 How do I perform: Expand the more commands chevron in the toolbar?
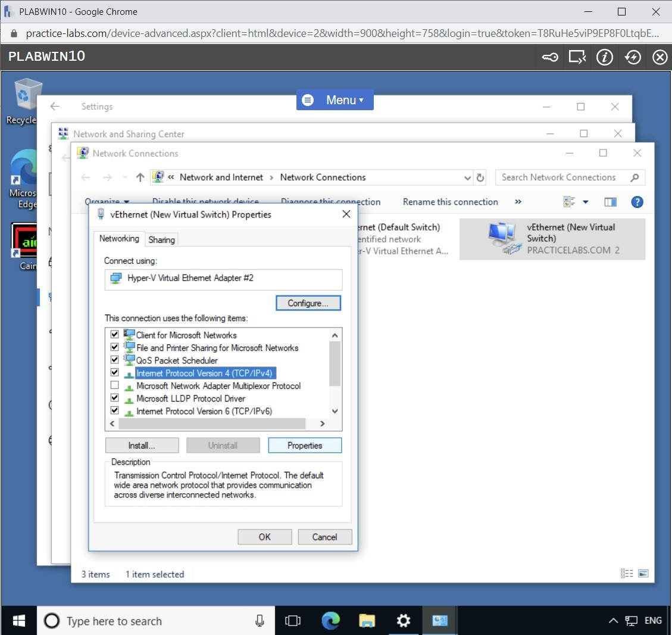click(x=518, y=202)
